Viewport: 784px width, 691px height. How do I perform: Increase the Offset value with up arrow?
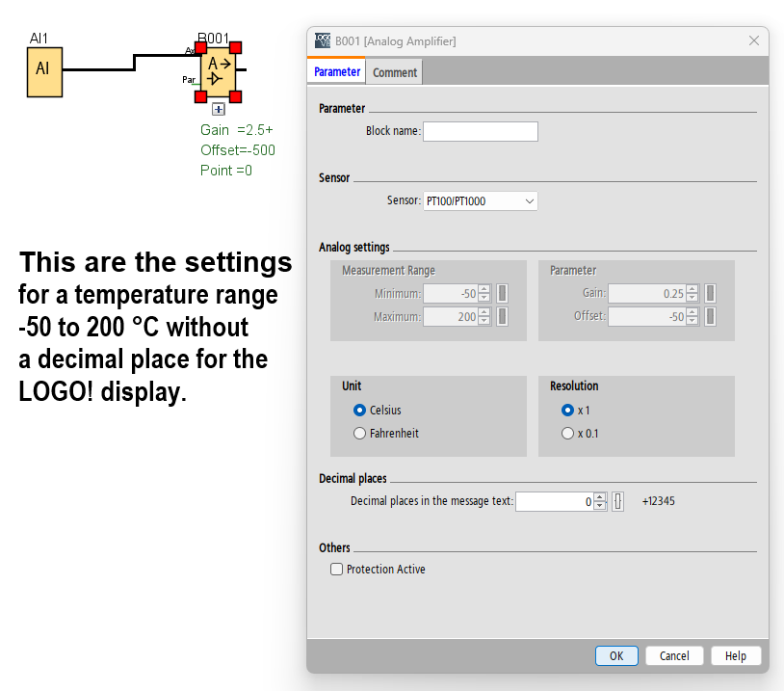click(x=692, y=311)
